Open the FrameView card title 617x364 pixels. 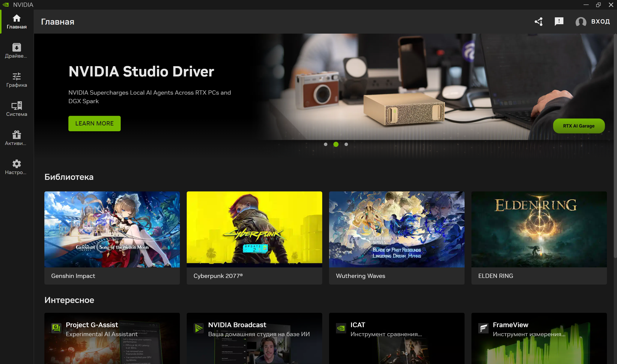pyautogui.click(x=510, y=325)
